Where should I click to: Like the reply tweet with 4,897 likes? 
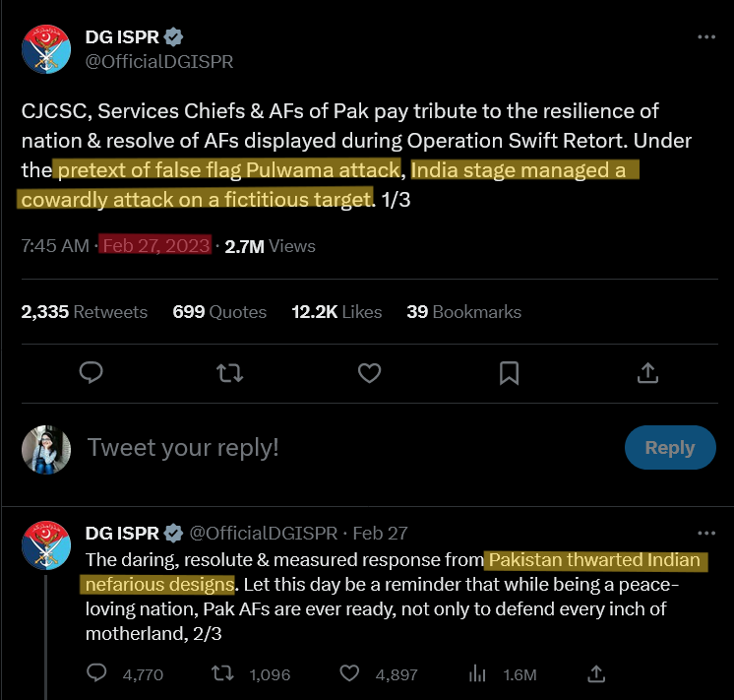click(x=349, y=674)
